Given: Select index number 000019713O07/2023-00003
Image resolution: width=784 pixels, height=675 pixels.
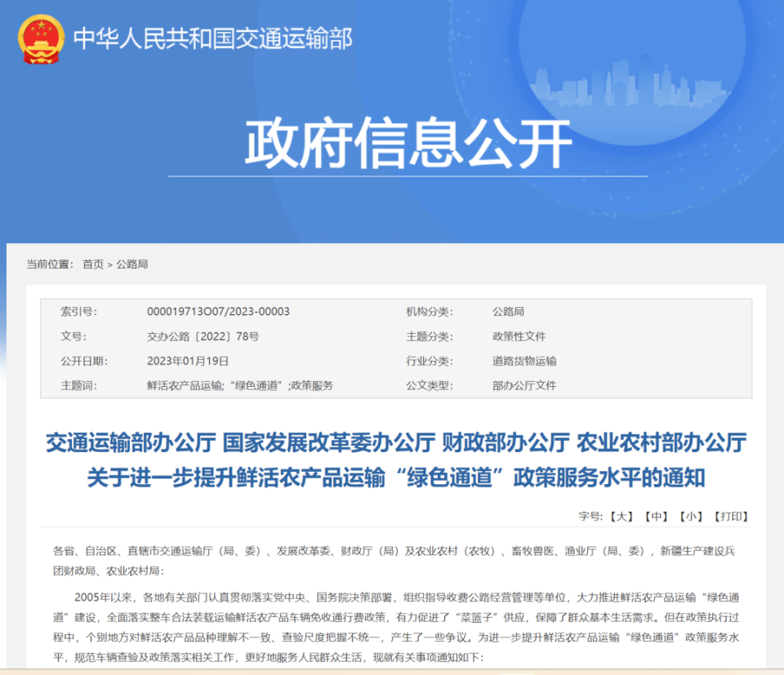Looking at the screenshot, I should [x=218, y=311].
